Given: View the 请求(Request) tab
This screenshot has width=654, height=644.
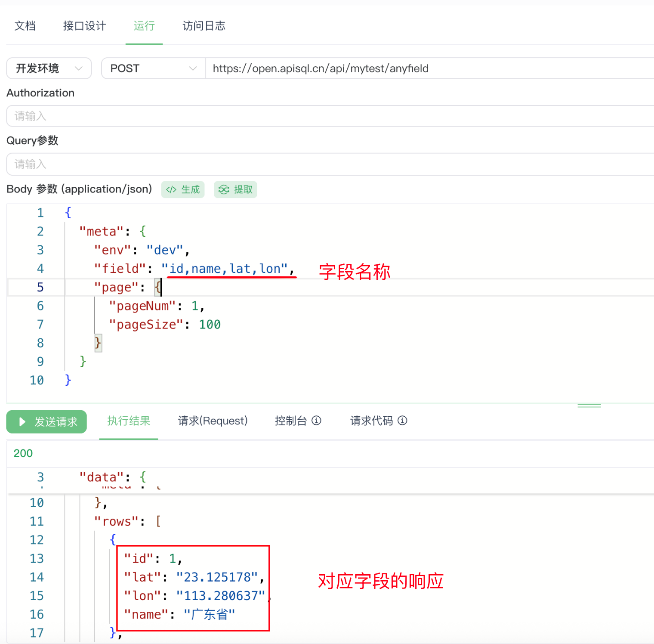Looking at the screenshot, I should (x=213, y=421).
